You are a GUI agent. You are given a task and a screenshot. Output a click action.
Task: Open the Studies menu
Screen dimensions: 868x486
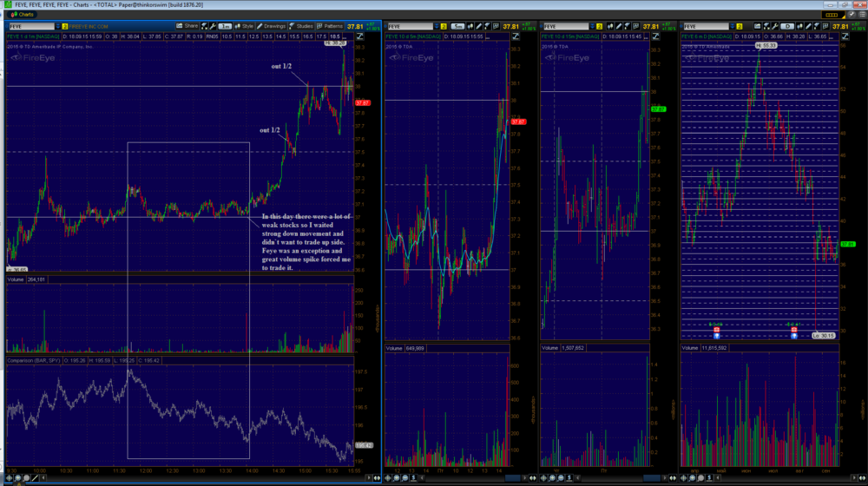(300, 26)
